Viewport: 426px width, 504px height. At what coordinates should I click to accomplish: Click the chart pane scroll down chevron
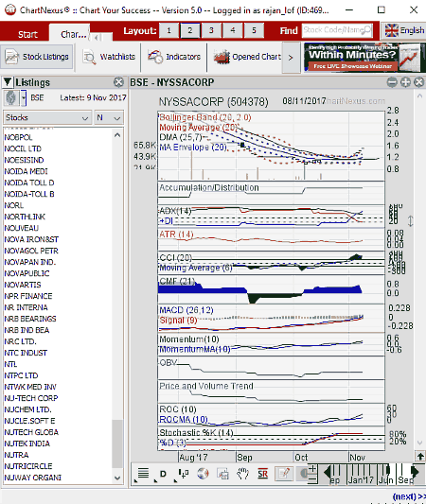(x=419, y=443)
